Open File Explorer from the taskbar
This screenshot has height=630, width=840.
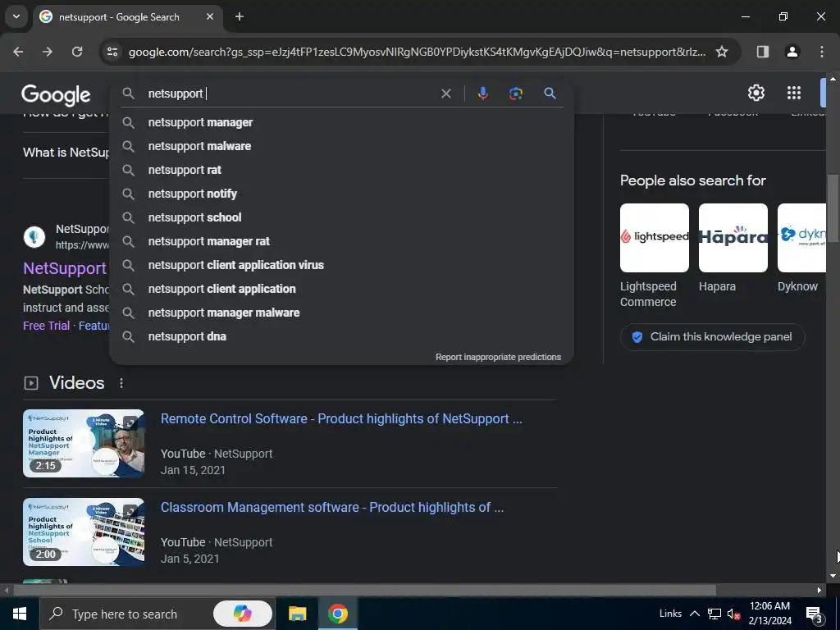pyautogui.click(x=297, y=614)
